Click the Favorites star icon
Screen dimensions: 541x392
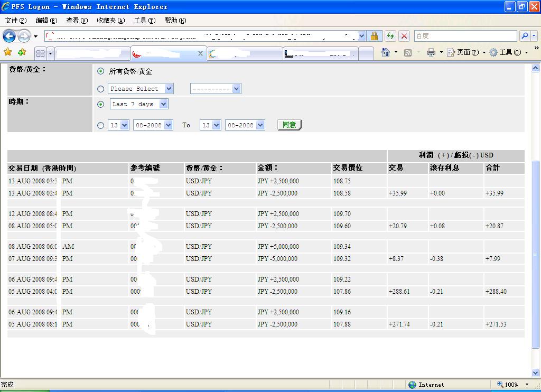(7, 52)
